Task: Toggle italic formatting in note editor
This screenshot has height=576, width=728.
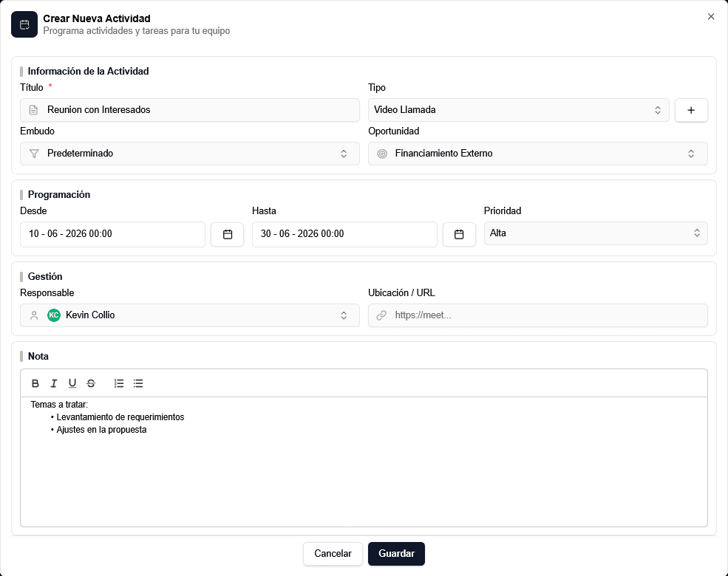Action: [54, 383]
